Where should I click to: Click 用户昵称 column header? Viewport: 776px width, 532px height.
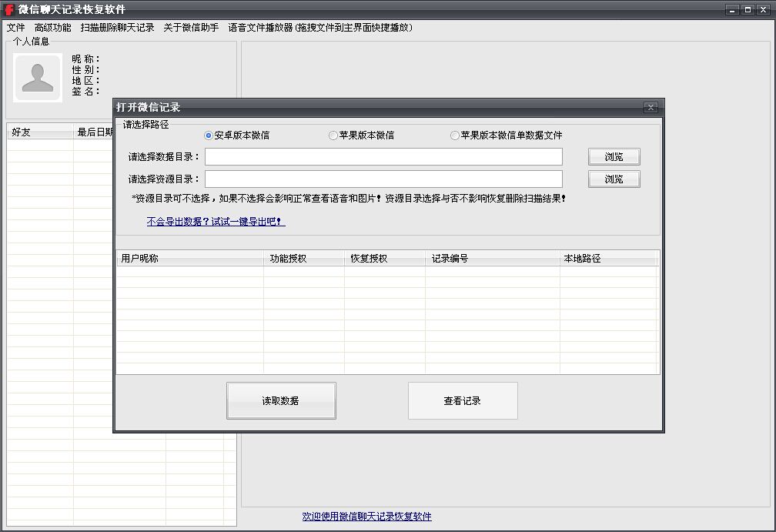coord(190,259)
